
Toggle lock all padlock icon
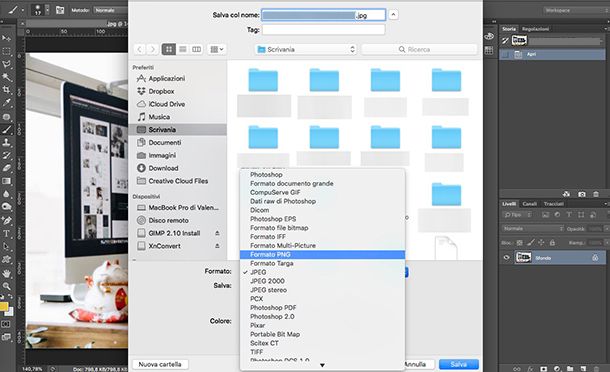552,242
